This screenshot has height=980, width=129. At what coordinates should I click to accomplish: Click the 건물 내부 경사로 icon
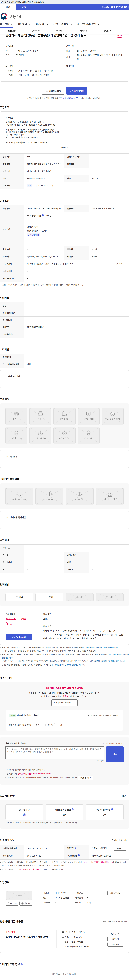110,496
